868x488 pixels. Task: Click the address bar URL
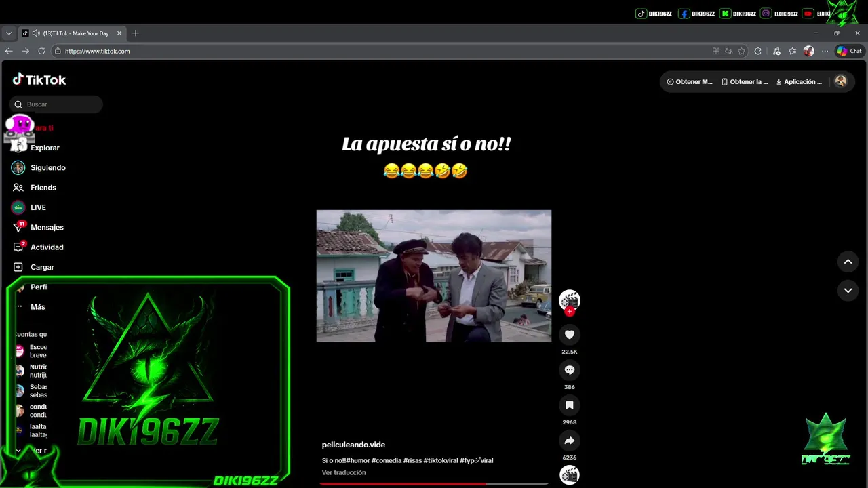tap(98, 51)
